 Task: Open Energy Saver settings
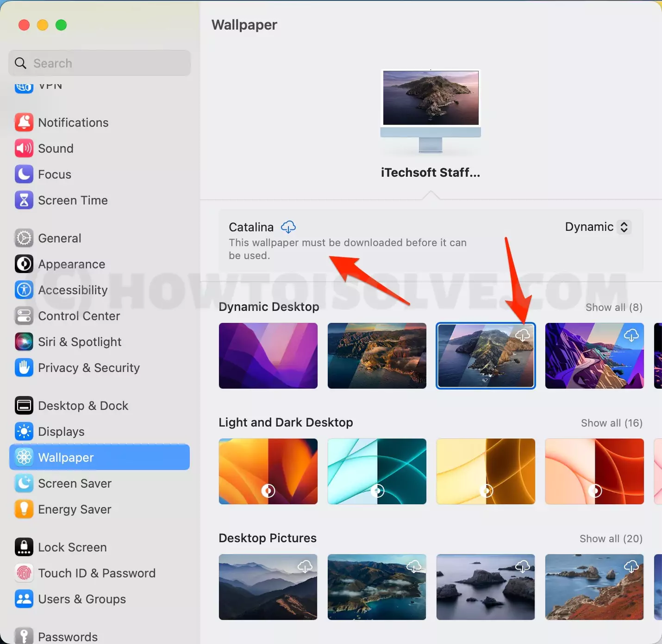click(100, 509)
